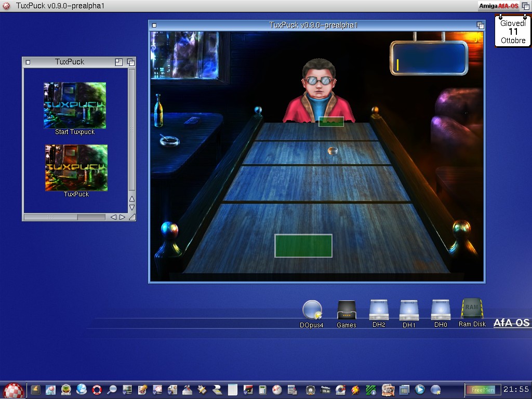Click the magnifying glass search icon in taskbar
This screenshot has width=532, height=399.
click(x=112, y=390)
